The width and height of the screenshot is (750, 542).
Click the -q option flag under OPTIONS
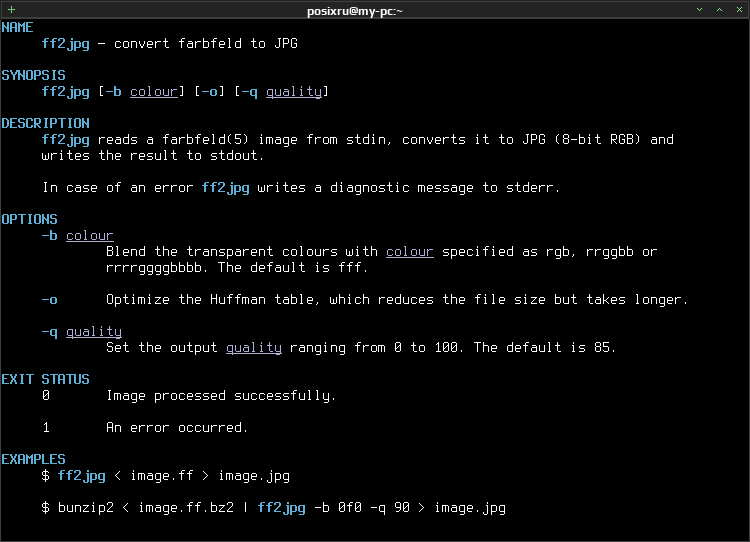click(49, 332)
